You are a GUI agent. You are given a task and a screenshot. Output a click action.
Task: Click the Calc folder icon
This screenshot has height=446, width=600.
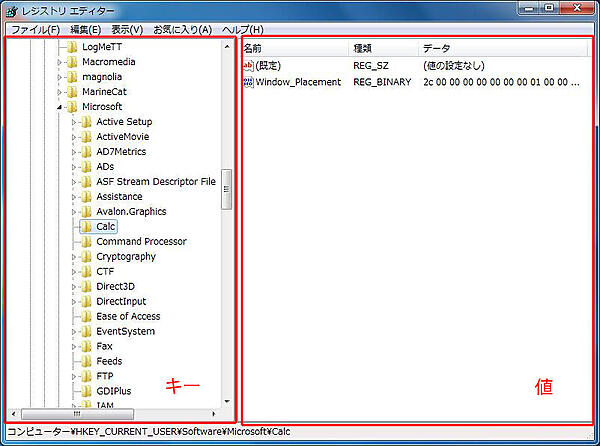pos(86,227)
